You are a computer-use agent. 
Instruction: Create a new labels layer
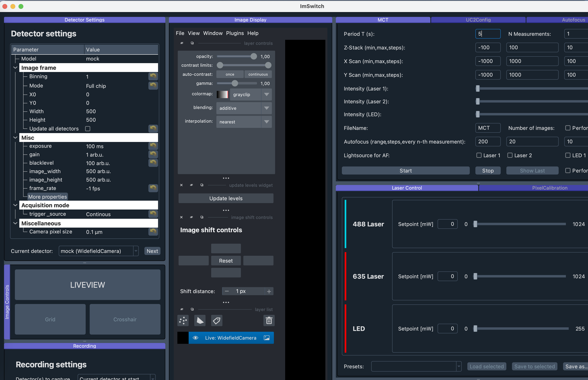click(217, 320)
